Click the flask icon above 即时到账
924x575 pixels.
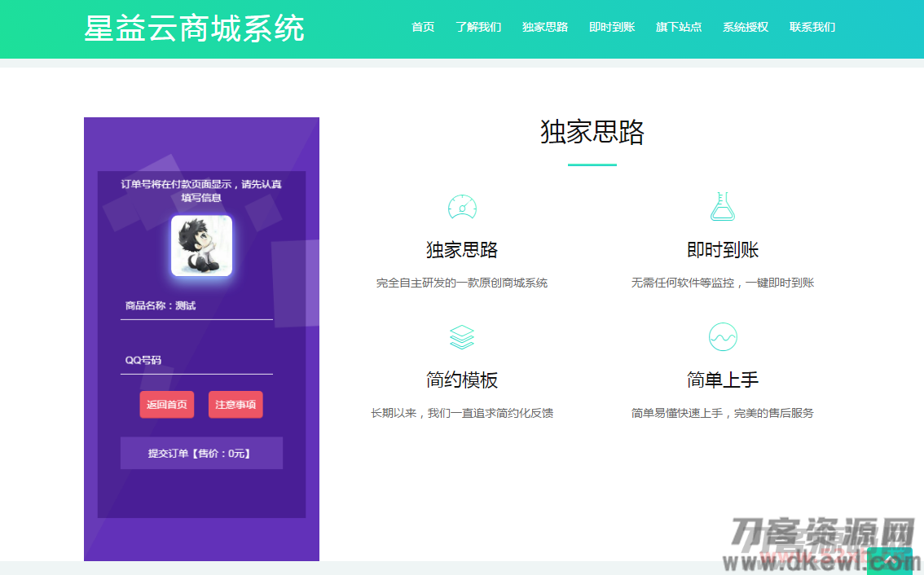tap(723, 207)
